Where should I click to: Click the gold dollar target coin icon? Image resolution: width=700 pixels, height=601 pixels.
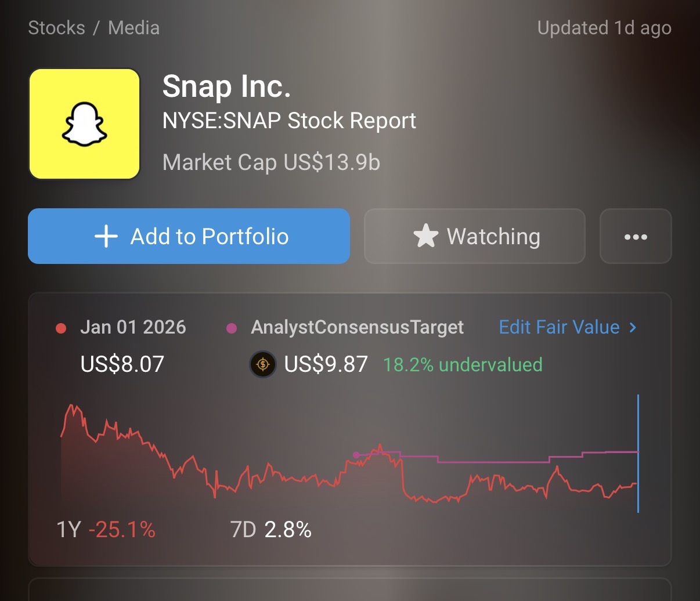coord(262,365)
